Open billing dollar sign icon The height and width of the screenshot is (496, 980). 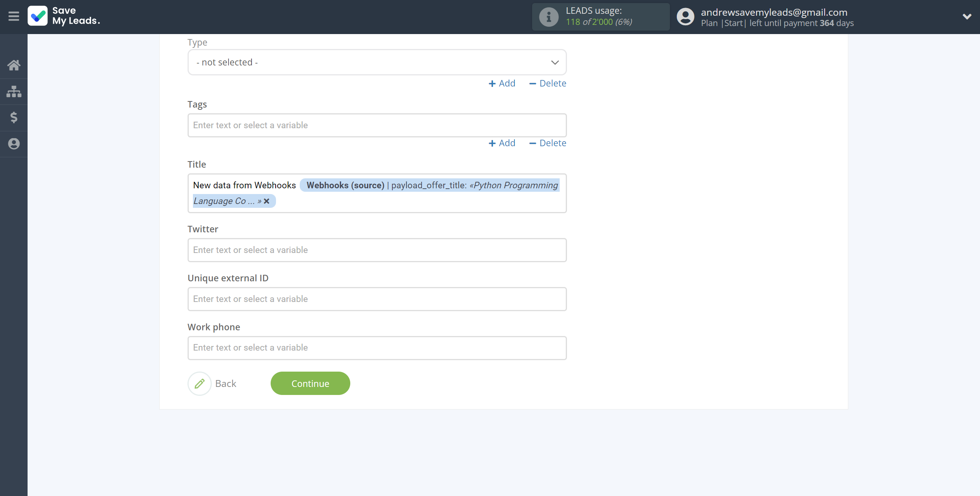(x=14, y=117)
